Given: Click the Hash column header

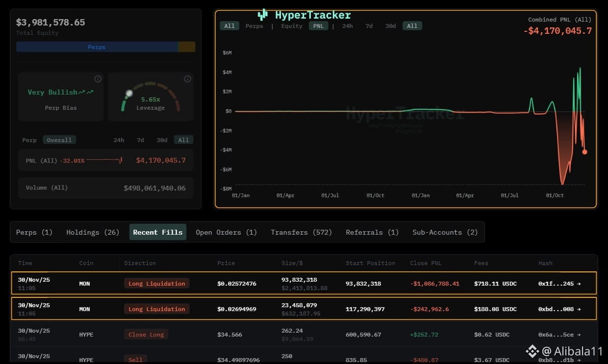Looking at the screenshot, I should point(545,263).
